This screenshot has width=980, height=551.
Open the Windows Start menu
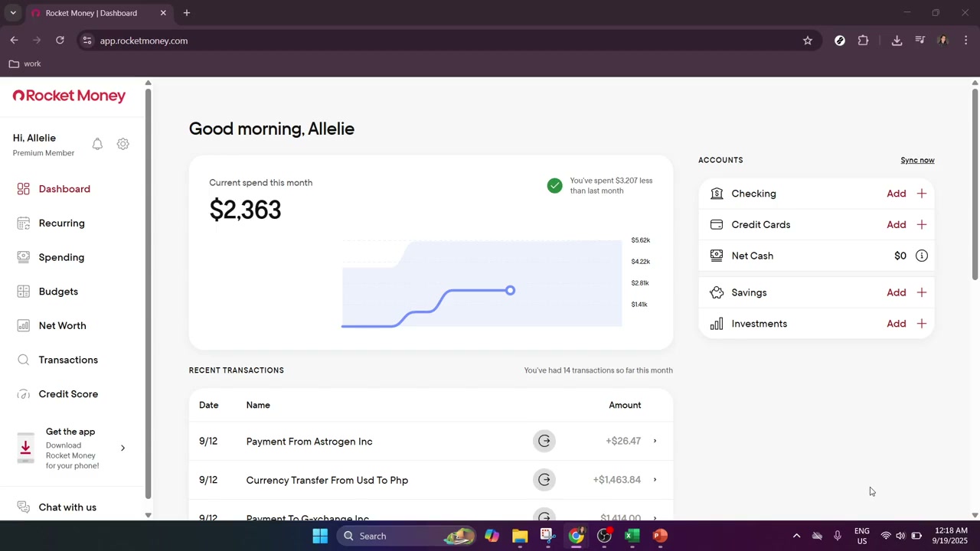(x=320, y=536)
